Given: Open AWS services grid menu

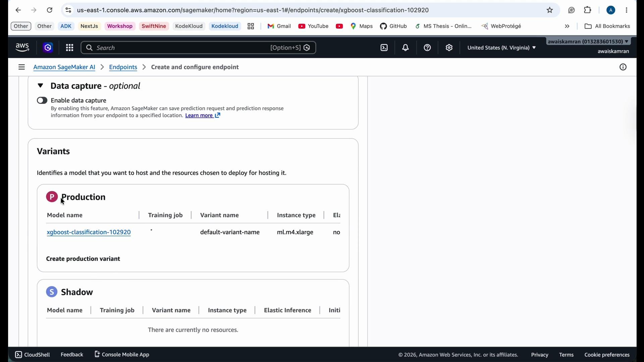Looking at the screenshot, I should point(70,48).
